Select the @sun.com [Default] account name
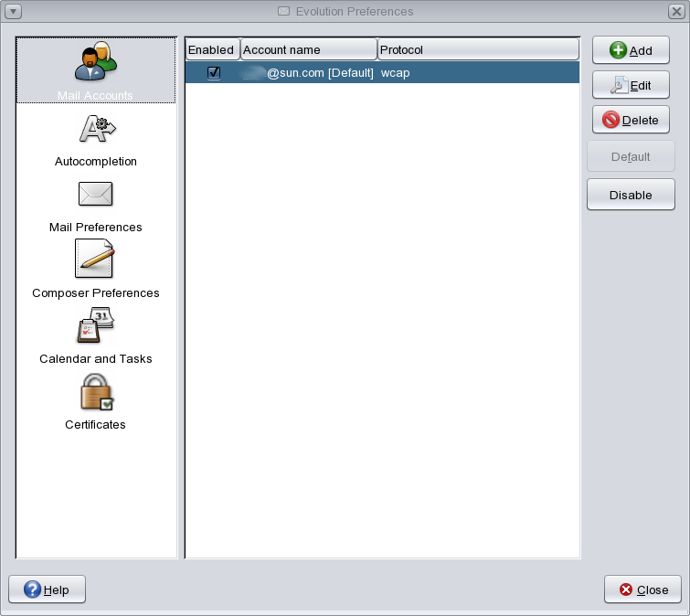 point(308,72)
